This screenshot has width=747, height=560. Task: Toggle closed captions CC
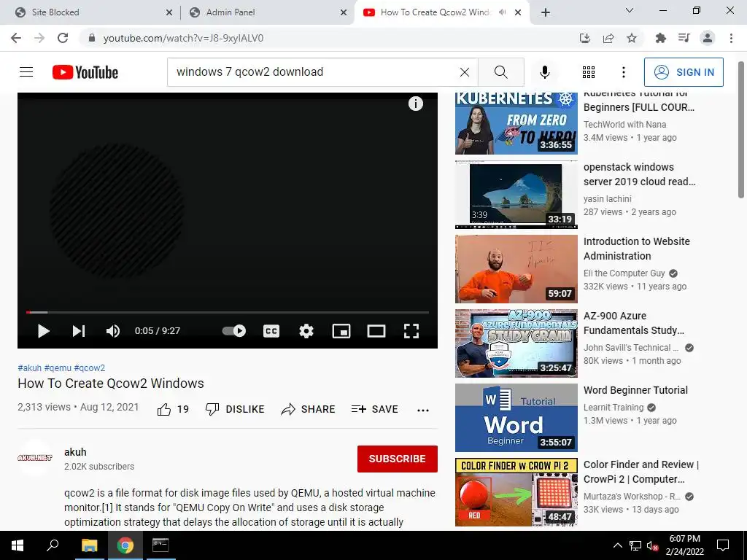[271, 331]
